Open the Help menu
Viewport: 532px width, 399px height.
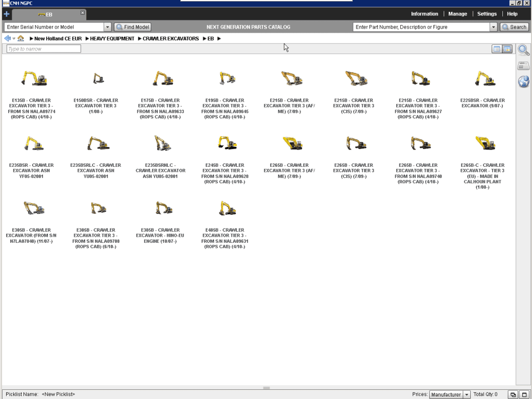512,14
